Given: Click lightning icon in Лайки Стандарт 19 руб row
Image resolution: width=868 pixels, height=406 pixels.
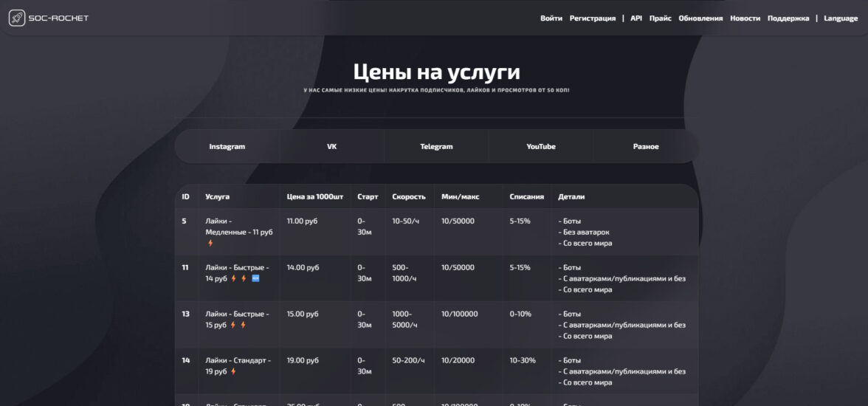Looking at the screenshot, I should (233, 371).
